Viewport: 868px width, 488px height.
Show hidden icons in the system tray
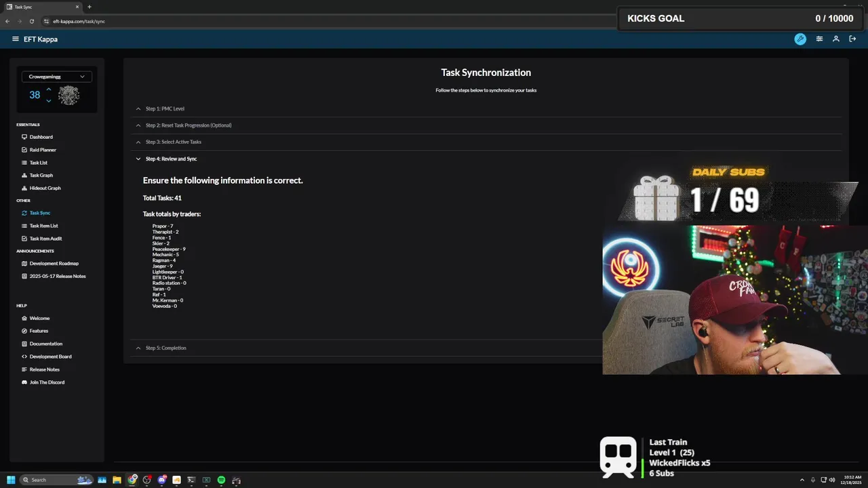click(802, 480)
